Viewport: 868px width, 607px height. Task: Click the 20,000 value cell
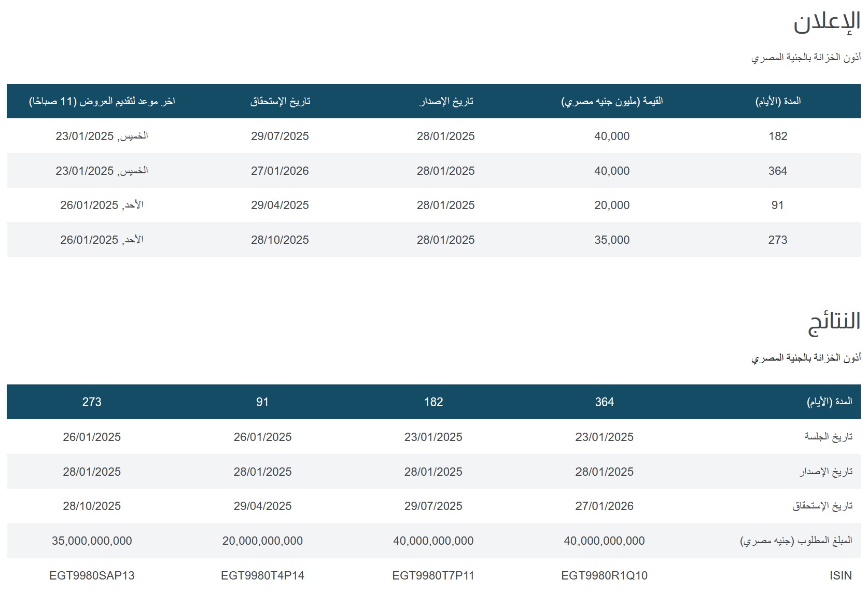[x=612, y=205]
